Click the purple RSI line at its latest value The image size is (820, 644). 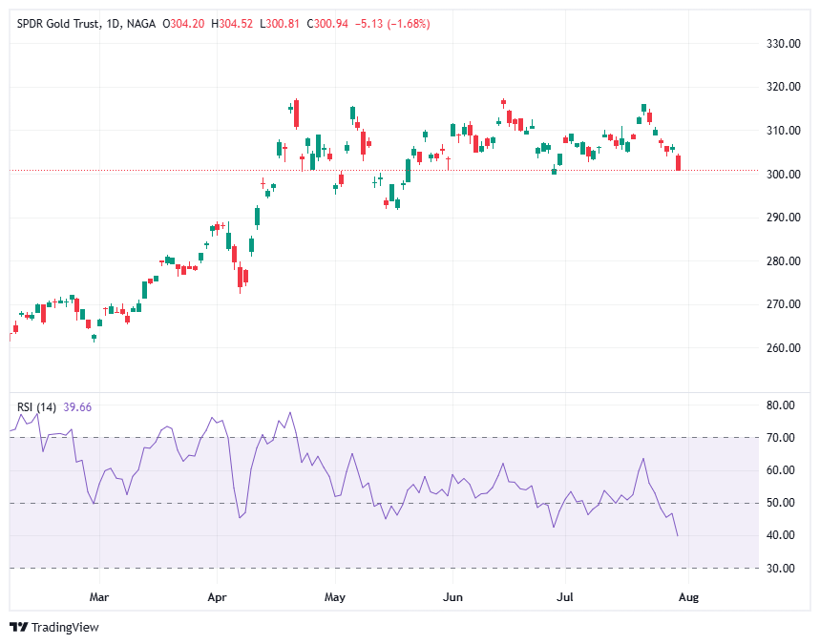678,535
